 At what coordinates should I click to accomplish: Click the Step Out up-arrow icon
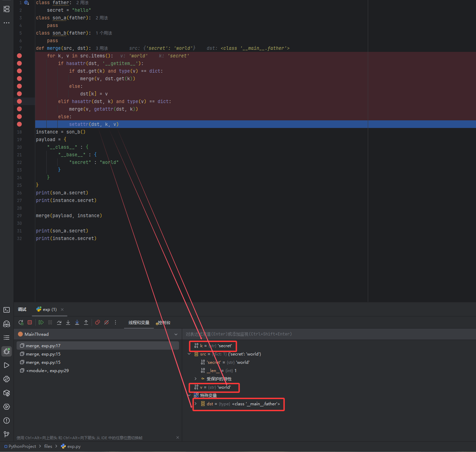(86, 322)
